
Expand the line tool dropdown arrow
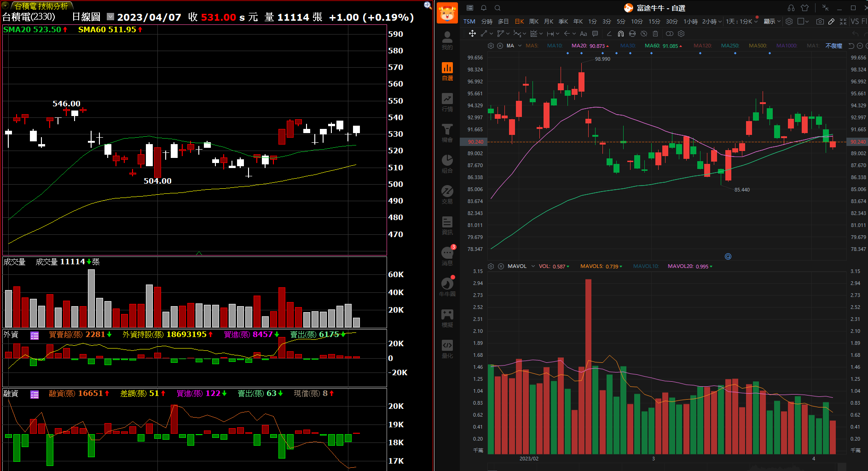click(492, 34)
